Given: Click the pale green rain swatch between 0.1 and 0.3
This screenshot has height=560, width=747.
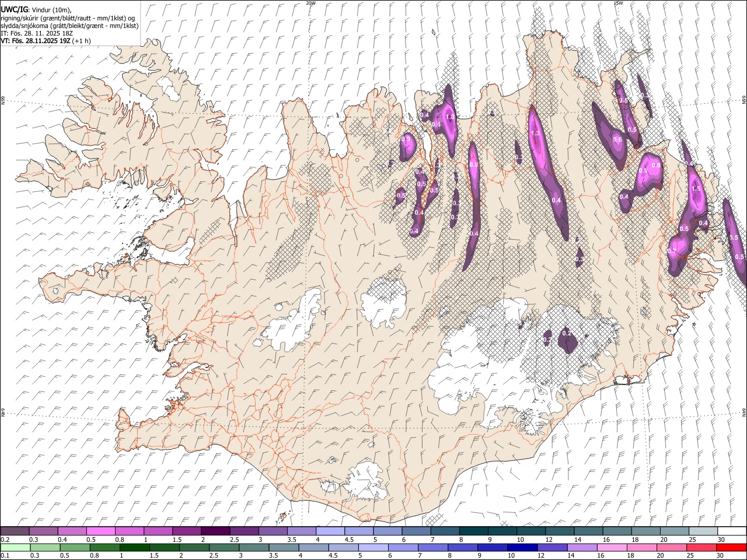Looking at the screenshot, I should coord(15,548).
